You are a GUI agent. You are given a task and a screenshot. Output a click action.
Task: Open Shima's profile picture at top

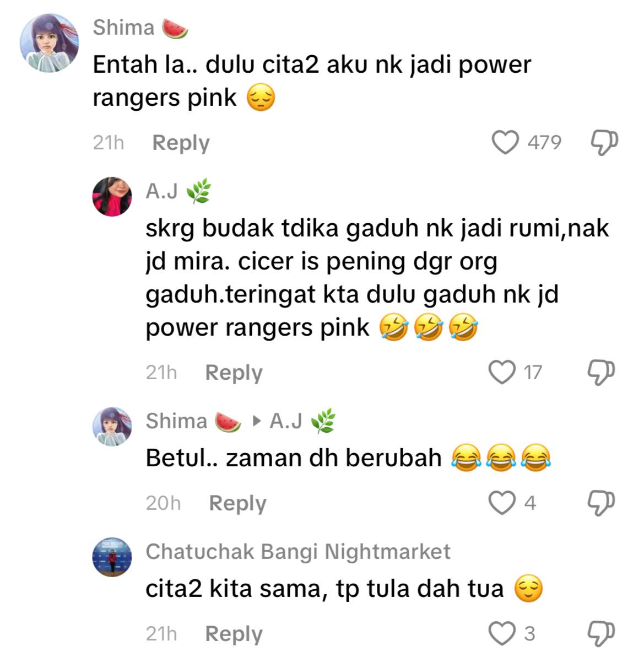click(x=49, y=43)
